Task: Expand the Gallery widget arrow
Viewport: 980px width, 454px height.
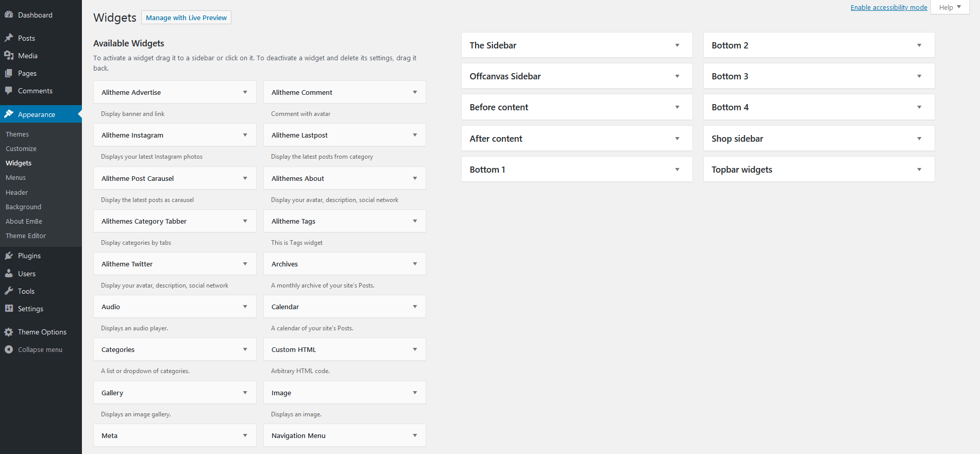Action: point(245,393)
